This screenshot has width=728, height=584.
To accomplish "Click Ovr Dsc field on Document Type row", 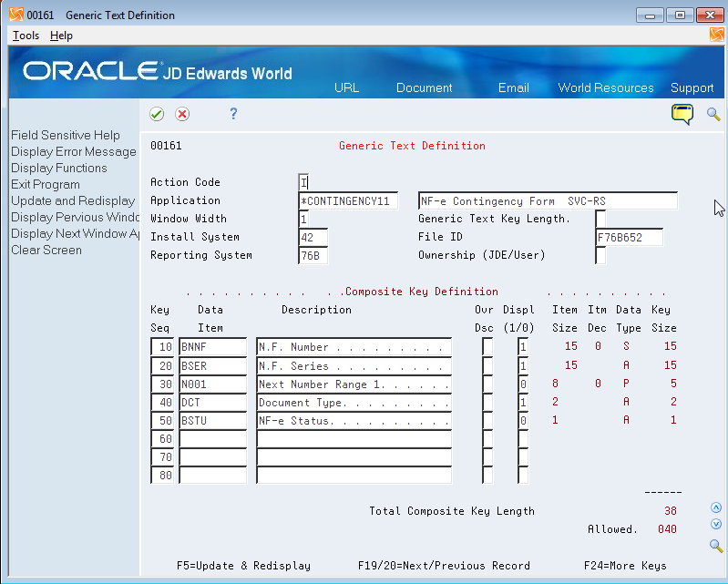I will click(x=487, y=402).
